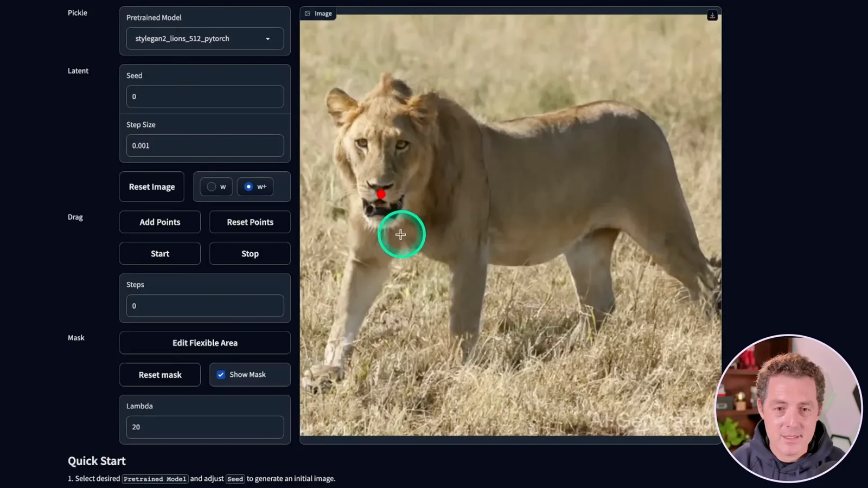Click the 'Pretrained Model' code text in Quick Start
Image resolution: width=868 pixels, height=488 pixels.
point(155,479)
